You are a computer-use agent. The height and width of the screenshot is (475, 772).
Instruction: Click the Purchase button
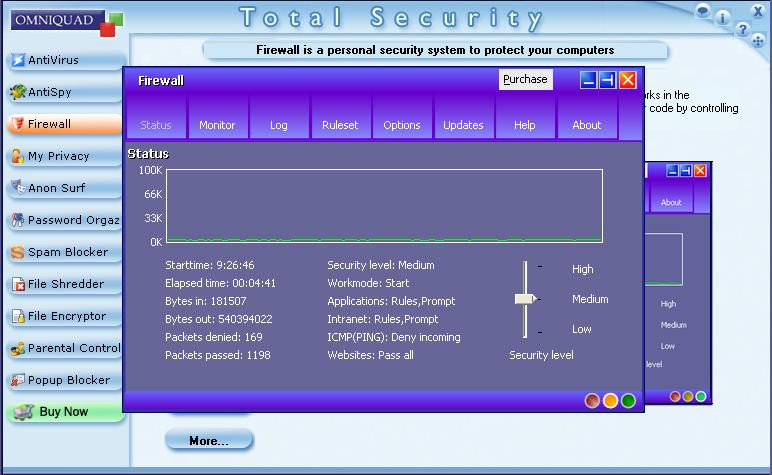(x=525, y=79)
